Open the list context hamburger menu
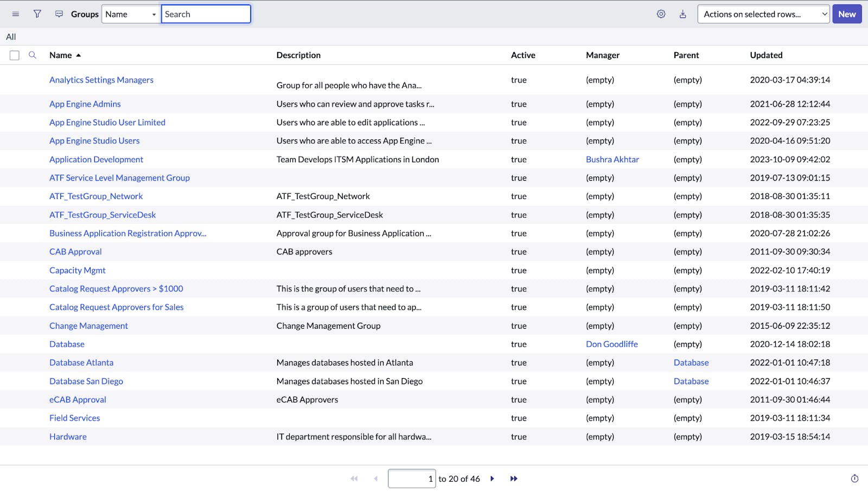 (x=16, y=14)
